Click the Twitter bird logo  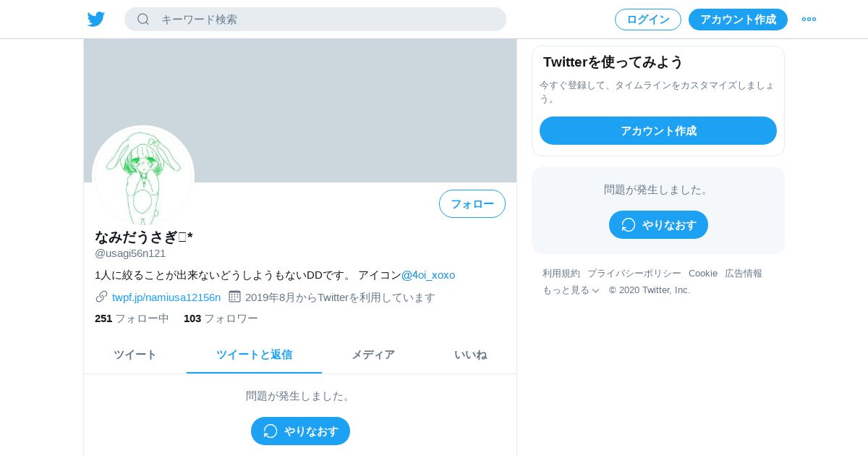[x=96, y=20]
